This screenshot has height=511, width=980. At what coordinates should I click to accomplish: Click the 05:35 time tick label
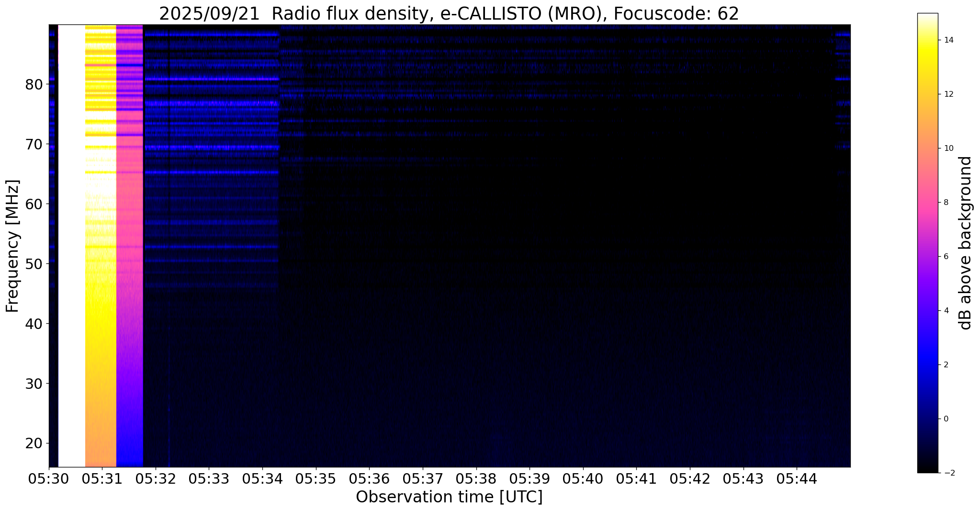coord(315,478)
